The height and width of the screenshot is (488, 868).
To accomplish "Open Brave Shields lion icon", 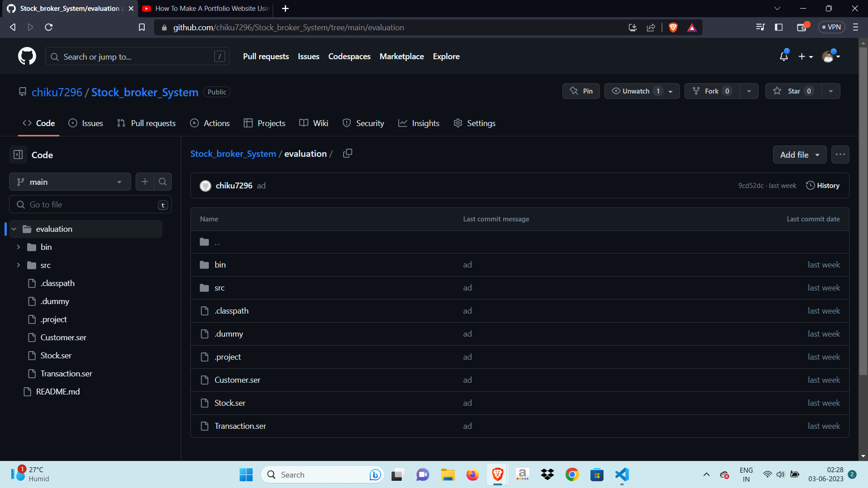I will click(673, 28).
